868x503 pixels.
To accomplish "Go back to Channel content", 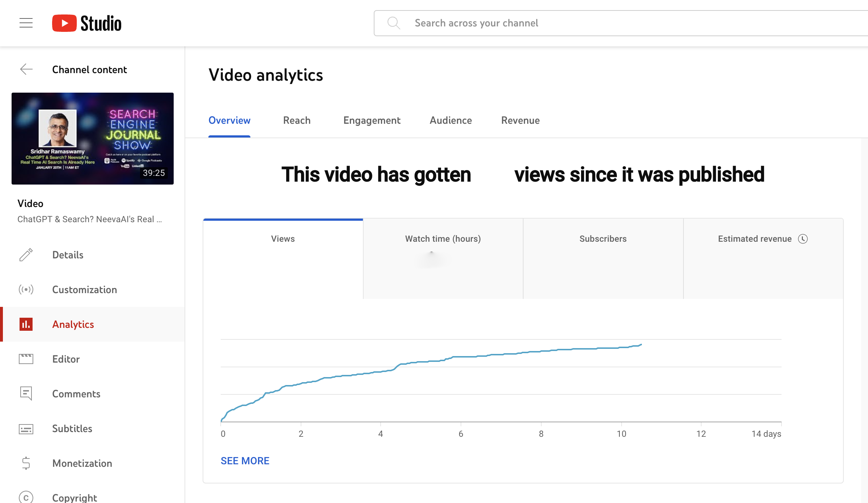I will tap(26, 69).
